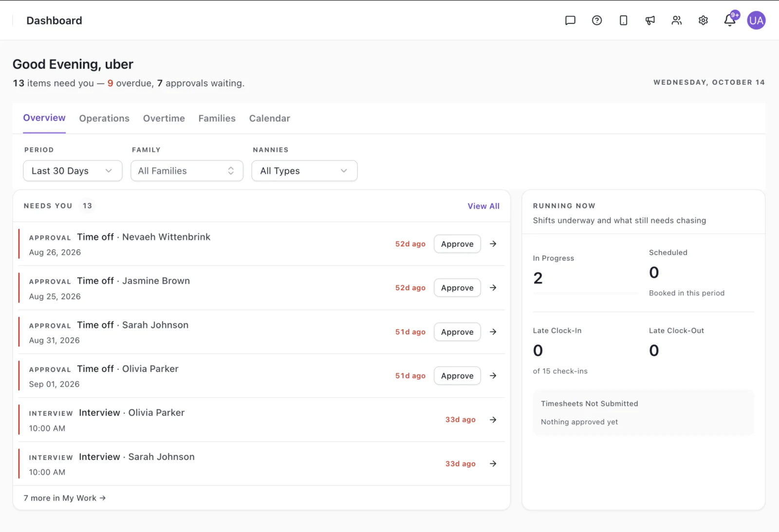Switch to the Calendar tab
779x532 pixels.
270,118
